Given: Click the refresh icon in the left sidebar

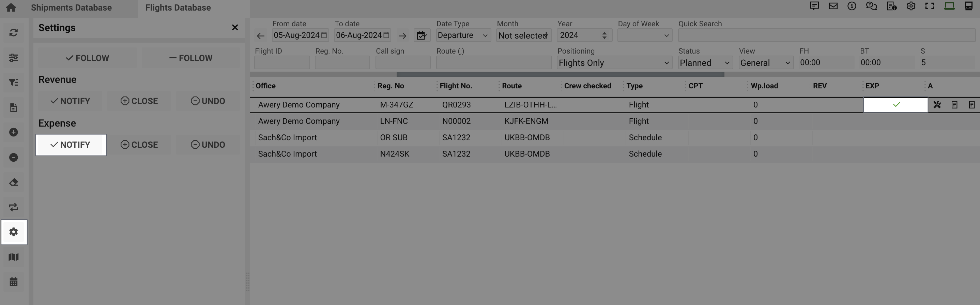Looking at the screenshot, I should click(14, 33).
